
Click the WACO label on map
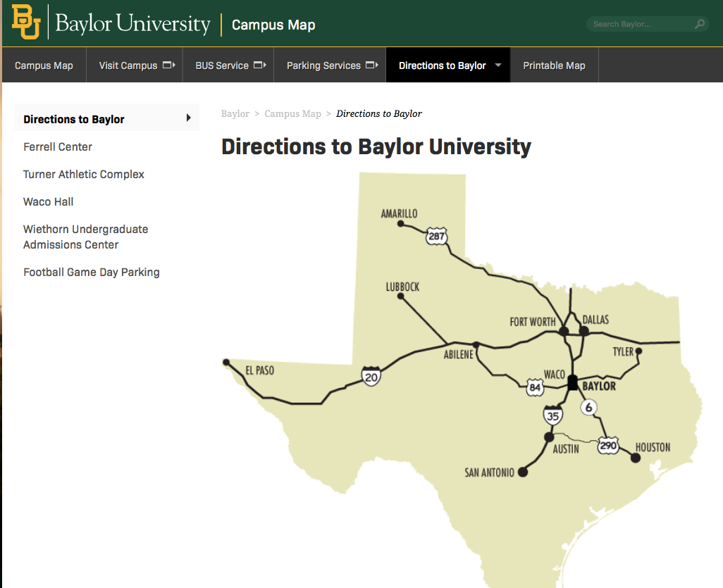pyautogui.click(x=555, y=374)
